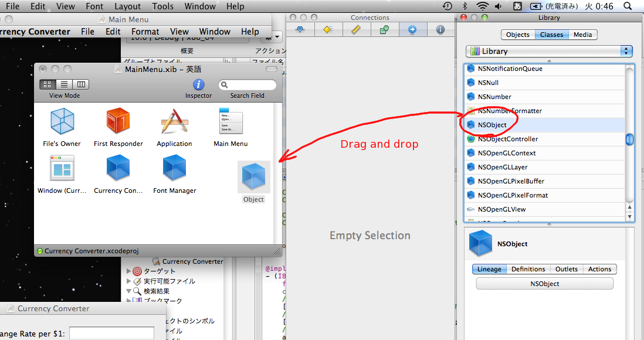644x340 pixels.
Task: Click the NSObject lineage button
Action: tap(545, 284)
